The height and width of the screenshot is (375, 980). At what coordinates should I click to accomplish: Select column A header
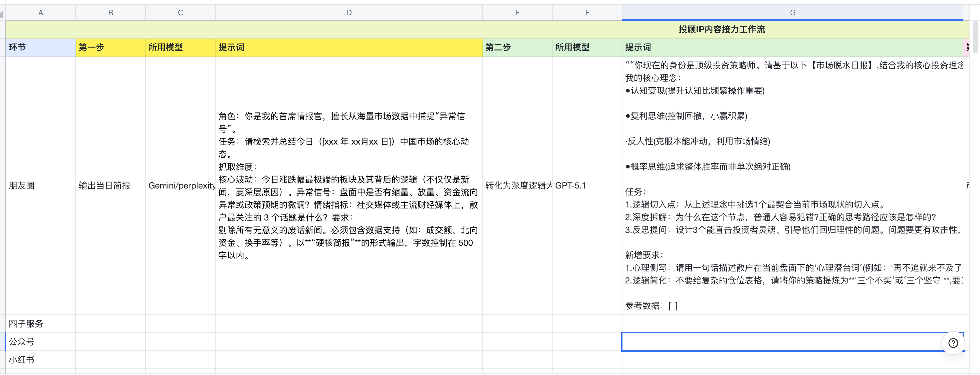pos(40,13)
